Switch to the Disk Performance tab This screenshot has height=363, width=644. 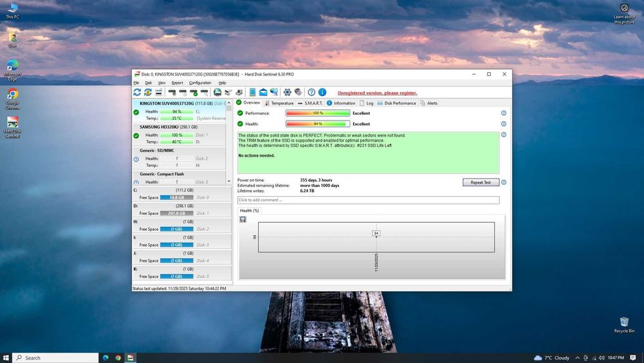[397, 103]
